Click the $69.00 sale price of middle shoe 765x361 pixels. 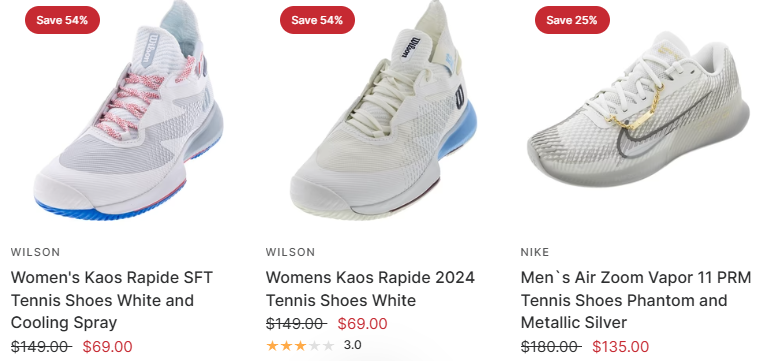coord(362,324)
